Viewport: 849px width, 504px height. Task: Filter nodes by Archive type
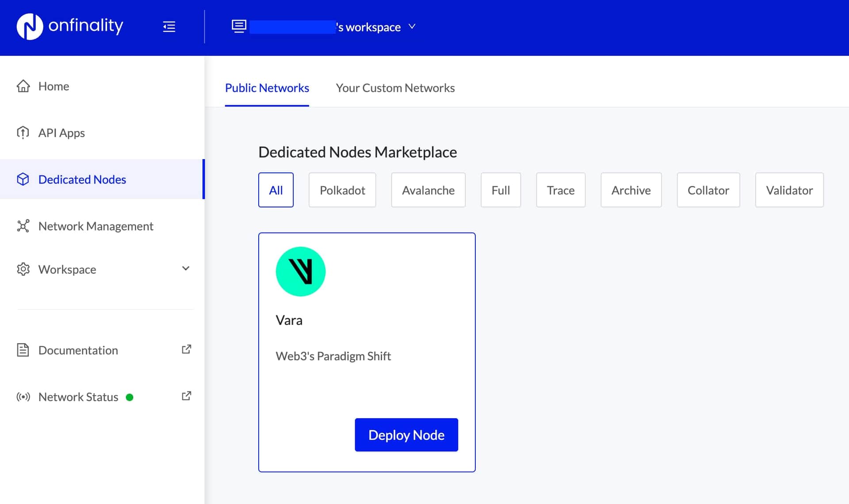click(x=631, y=190)
